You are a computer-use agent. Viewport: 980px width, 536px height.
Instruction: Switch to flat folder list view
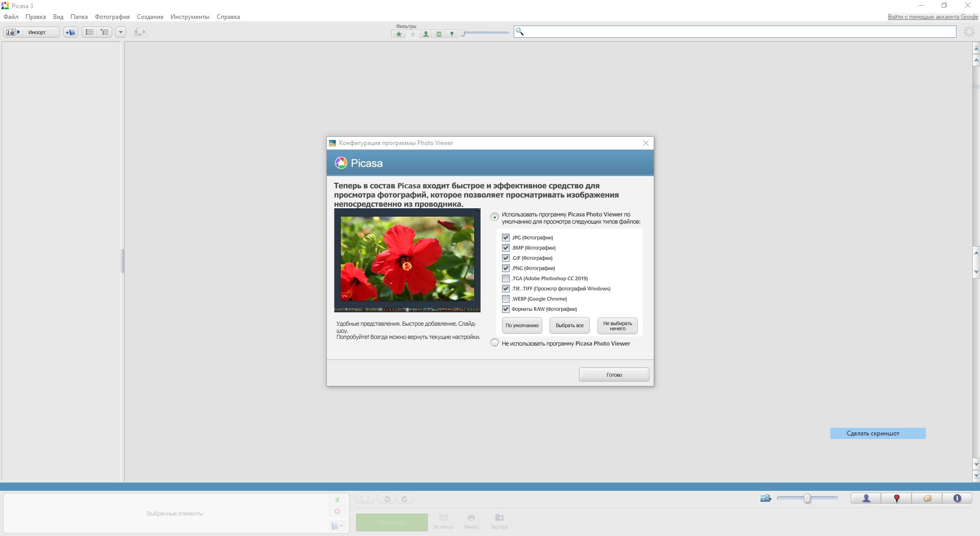coord(89,32)
